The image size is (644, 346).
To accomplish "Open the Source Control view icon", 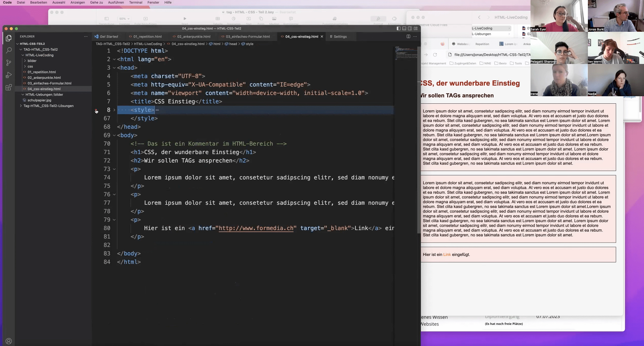I will click(x=9, y=62).
